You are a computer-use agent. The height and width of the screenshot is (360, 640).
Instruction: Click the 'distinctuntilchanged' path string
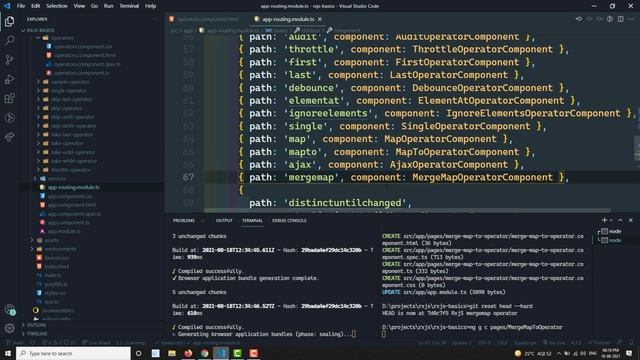[348, 203]
